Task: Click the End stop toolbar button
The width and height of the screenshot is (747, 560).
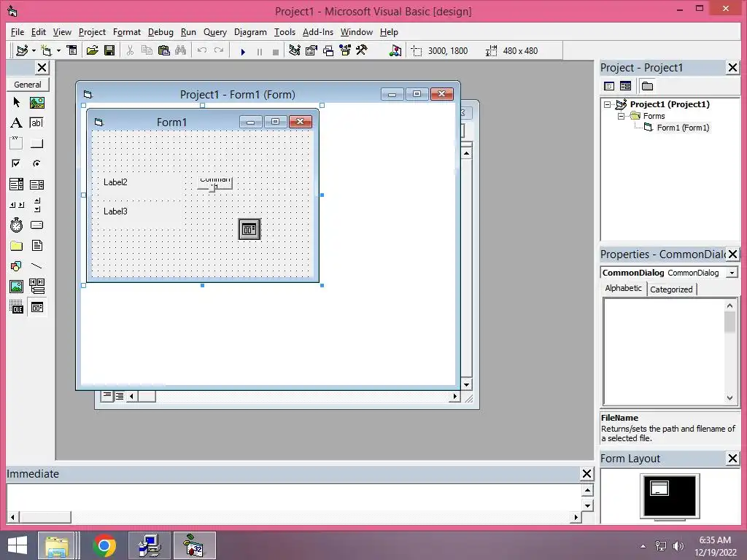Action: tap(276, 52)
